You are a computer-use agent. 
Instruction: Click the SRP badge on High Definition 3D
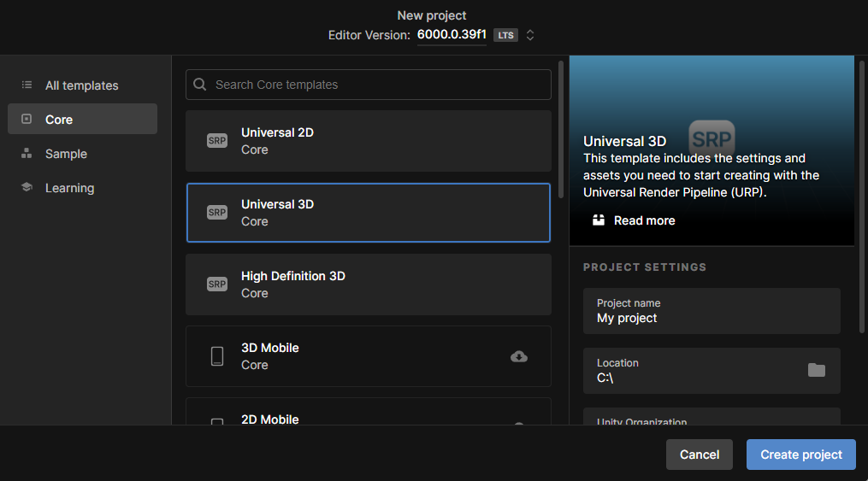click(217, 284)
